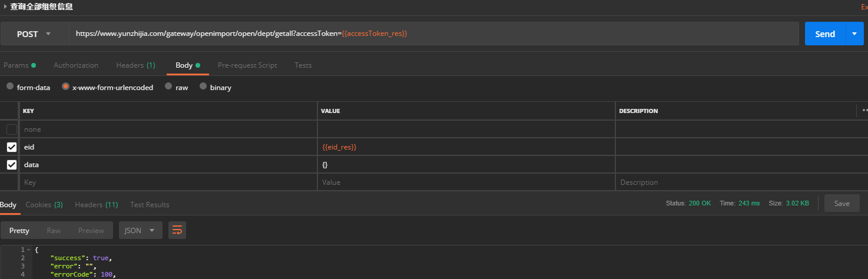This screenshot has width=868, height=279.
Task: Open the Send button dropdown arrow
Action: pyautogui.click(x=854, y=34)
